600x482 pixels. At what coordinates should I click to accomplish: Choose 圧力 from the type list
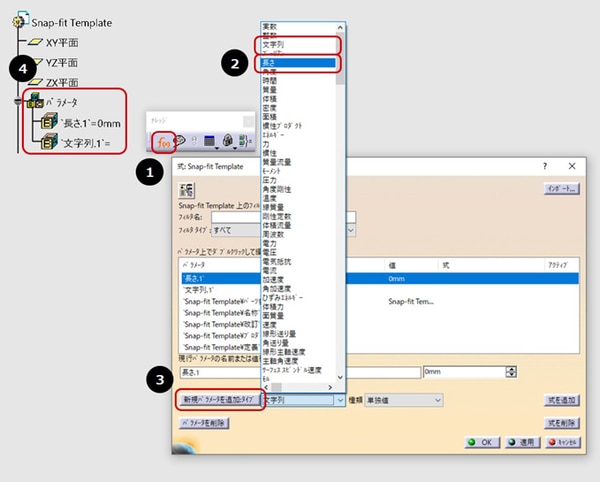click(269, 180)
